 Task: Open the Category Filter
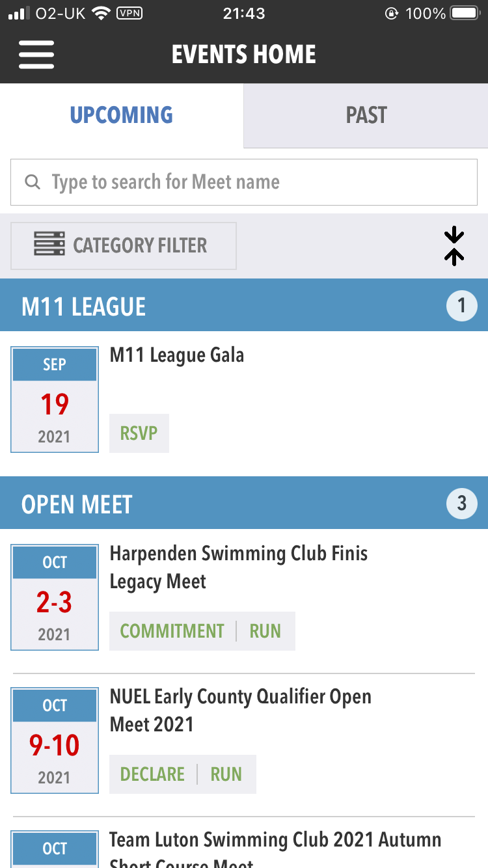(x=124, y=246)
